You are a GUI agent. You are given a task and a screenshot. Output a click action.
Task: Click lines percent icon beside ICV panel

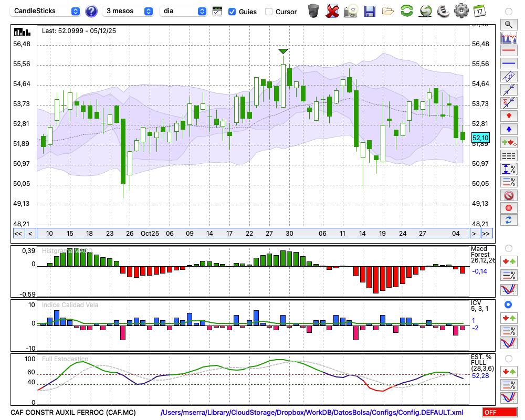[x=509, y=331]
